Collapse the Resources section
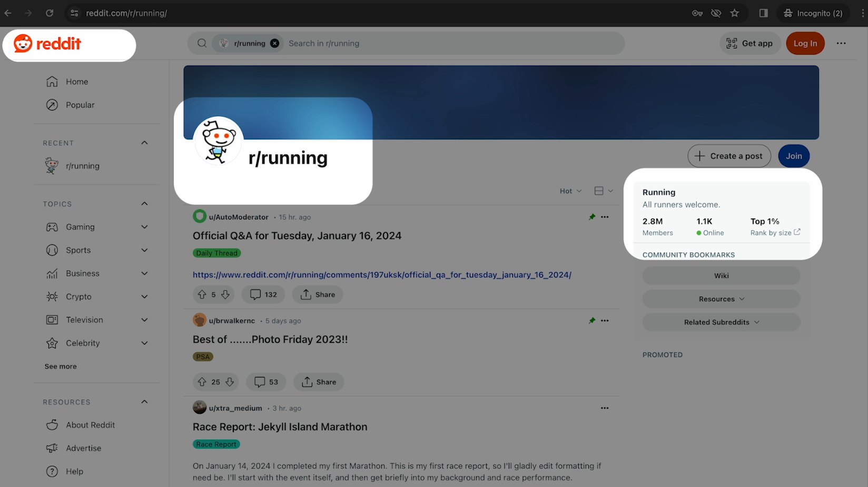The height and width of the screenshot is (487, 868). pos(144,402)
